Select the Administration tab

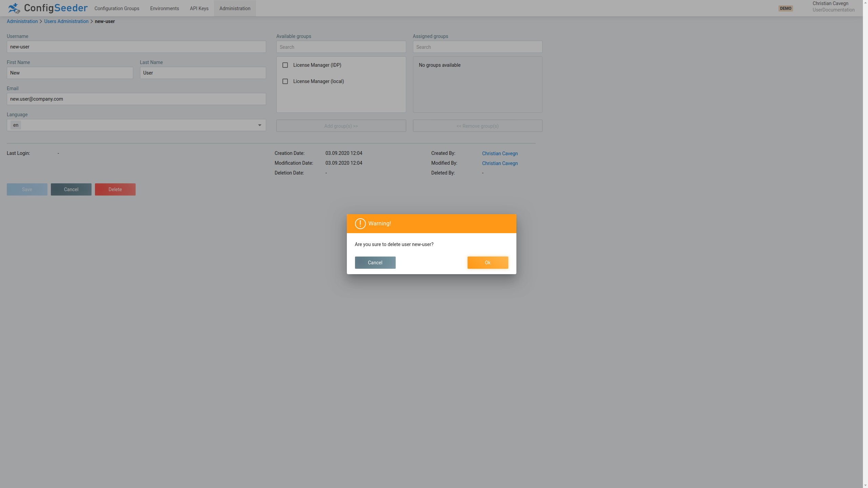[x=235, y=8]
